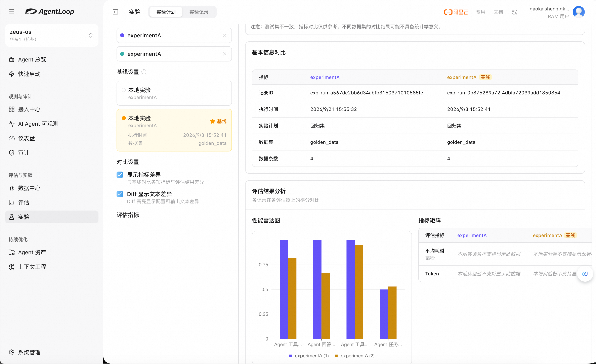Screen dimensions: 596x364
Task: Remove the purple-dot experimentA entry
Action: 225,35
